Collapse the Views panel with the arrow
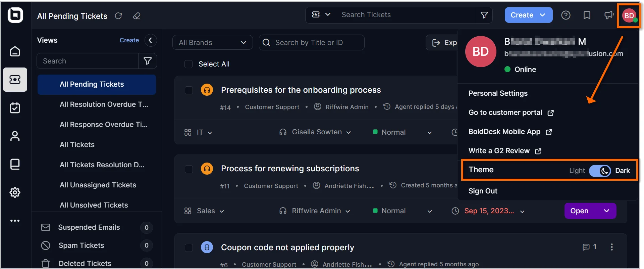The width and height of the screenshot is (644, 269). click(151, 40)
